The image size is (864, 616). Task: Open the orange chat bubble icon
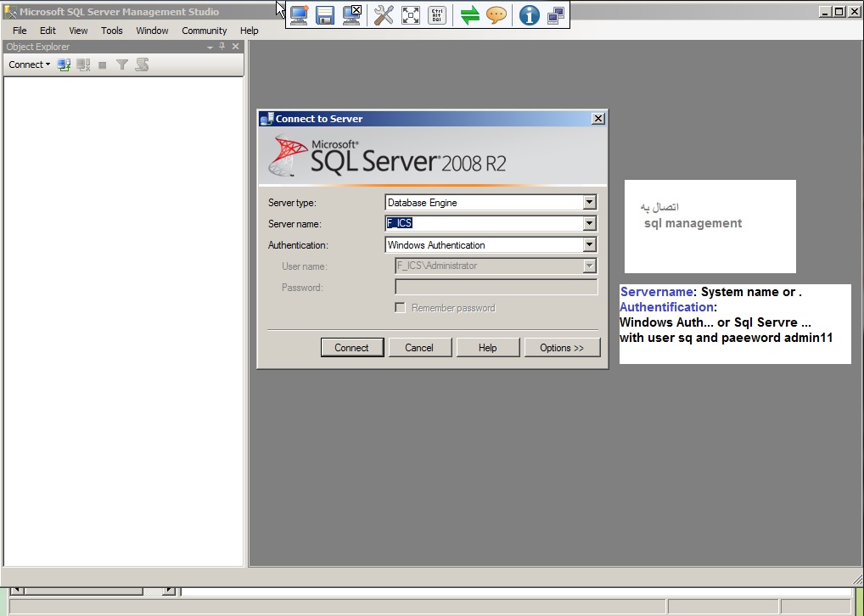(x=497, y=14)
